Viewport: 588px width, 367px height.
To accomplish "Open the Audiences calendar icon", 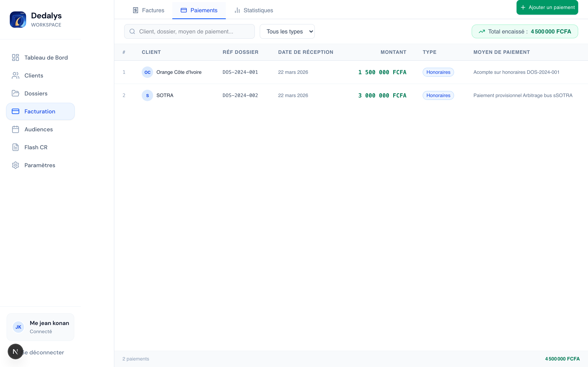I will click(x=16, y=129).
